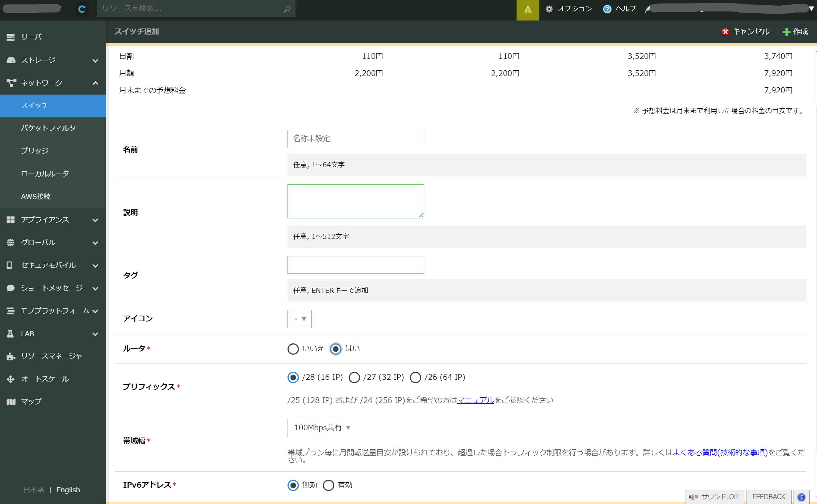
Task: Select プリフィックス /27 (32 IP) option
Action: tap(354, 377)
